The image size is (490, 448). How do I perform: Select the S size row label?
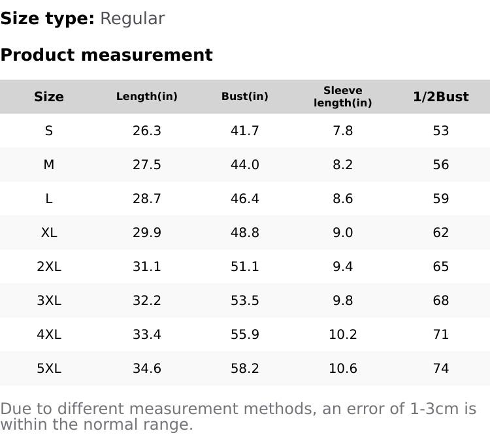(x=49, y=131)
